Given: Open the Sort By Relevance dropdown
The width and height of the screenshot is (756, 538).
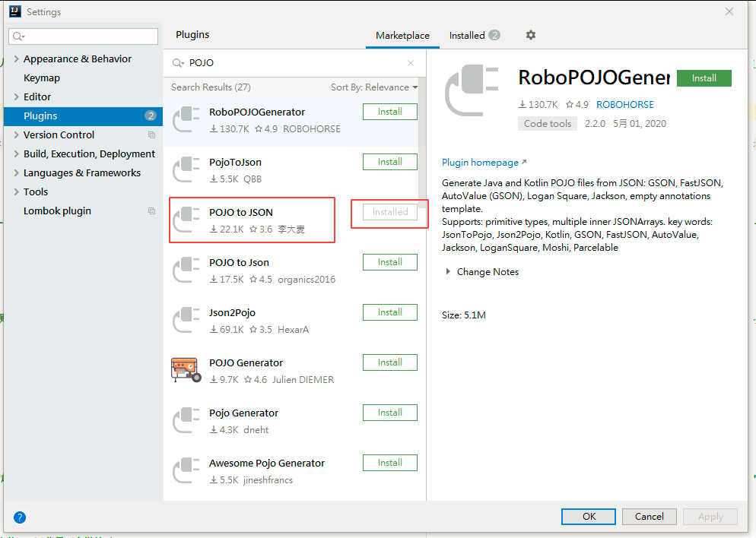Looking at the screenshot, I should click(374, 87).
